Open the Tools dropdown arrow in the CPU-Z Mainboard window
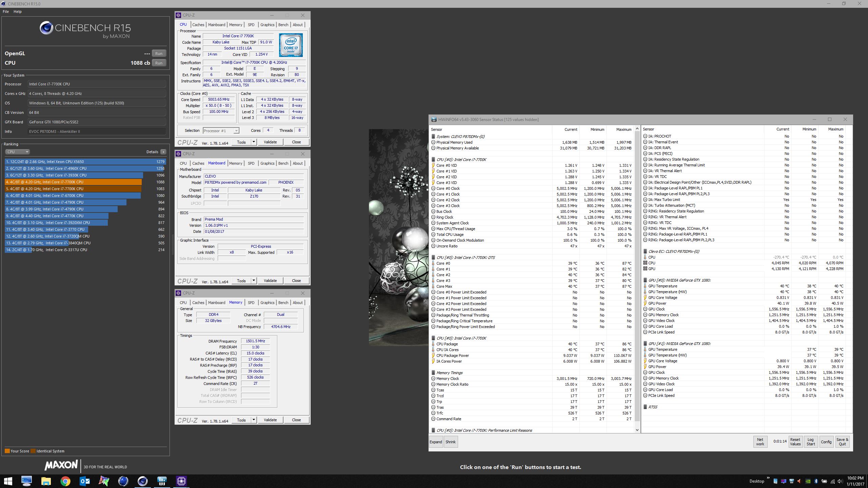868x488 pixels. pyautogui.click(x=253, y=281)
